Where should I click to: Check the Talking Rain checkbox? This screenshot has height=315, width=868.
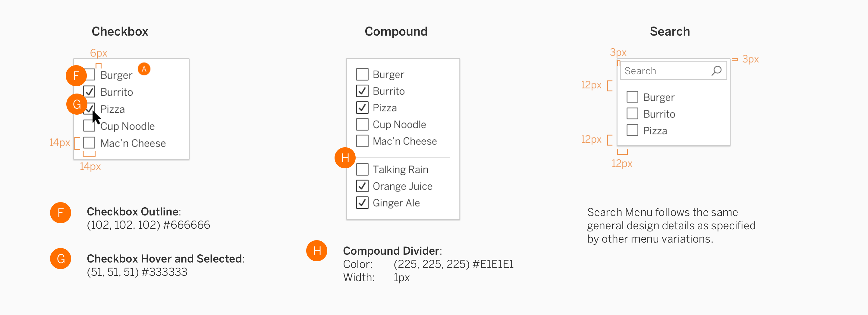tap(362, 169)
